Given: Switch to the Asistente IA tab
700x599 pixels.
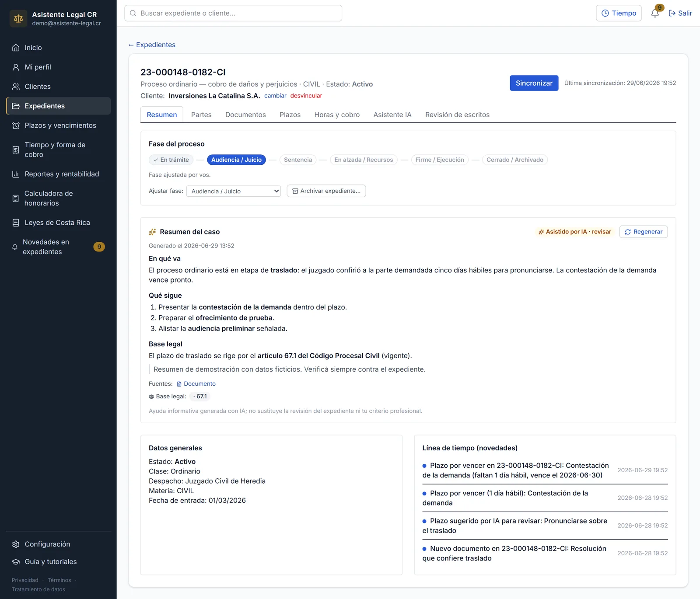Looking at the screenshot, I should [x=392, y=115].
